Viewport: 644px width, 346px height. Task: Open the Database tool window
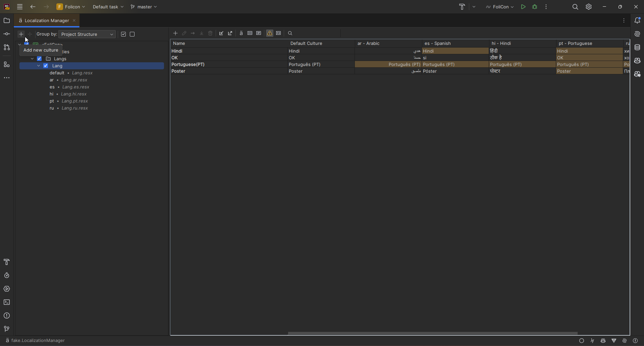[637, 47]
